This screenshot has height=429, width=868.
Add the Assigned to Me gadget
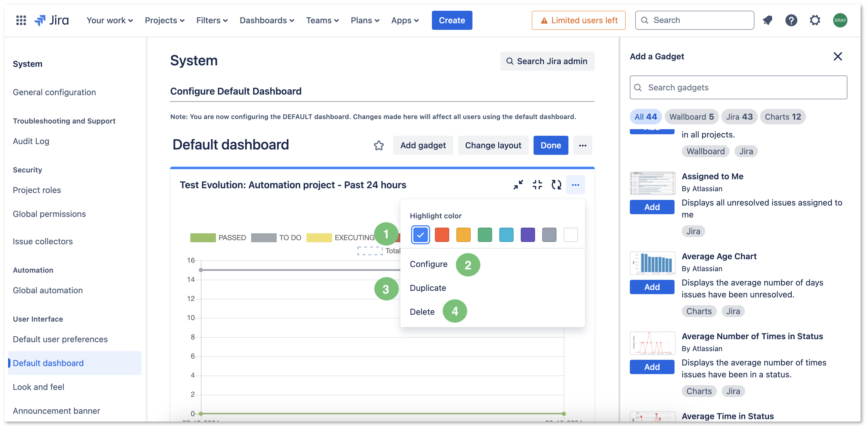(x=652, y=207)
